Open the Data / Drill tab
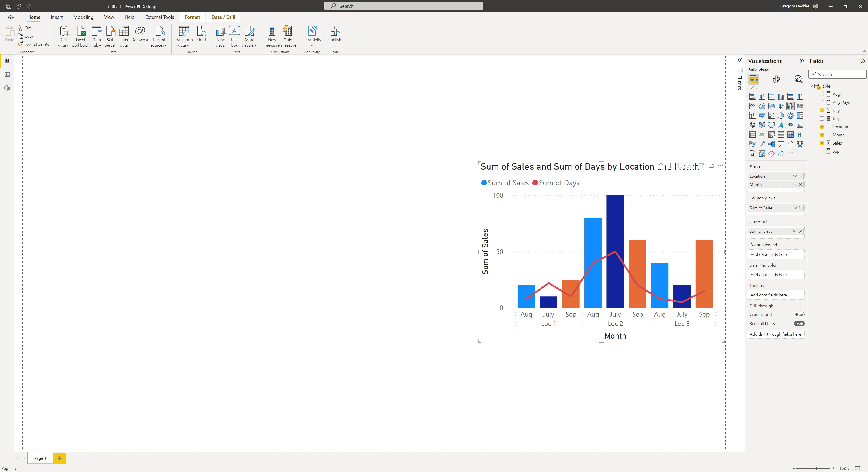 click(223, 17)
